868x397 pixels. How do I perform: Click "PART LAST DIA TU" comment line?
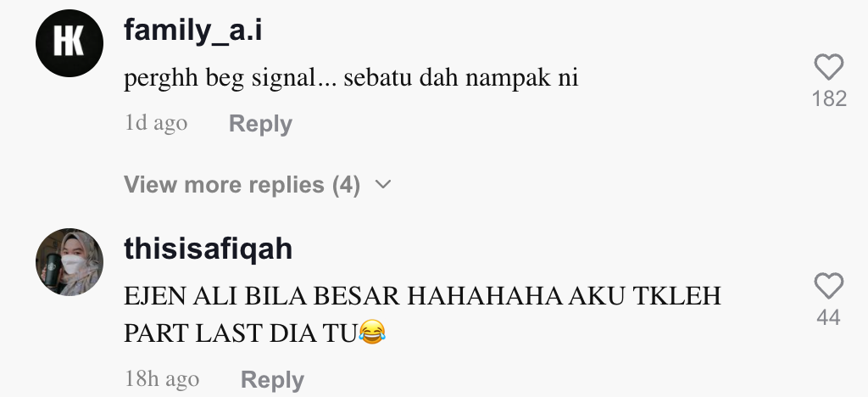click(240, 333)
